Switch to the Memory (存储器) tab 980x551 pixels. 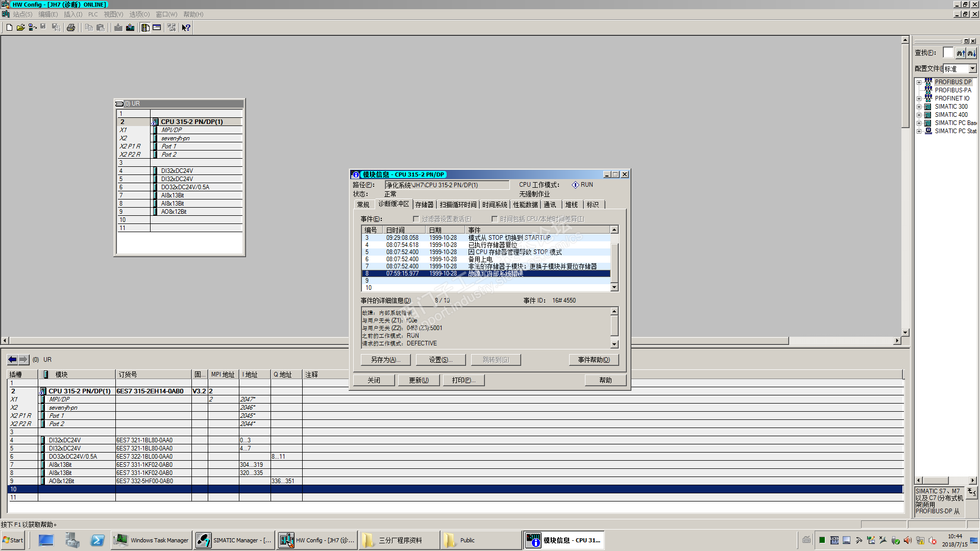pyautogui.click(x=424, y=205)
